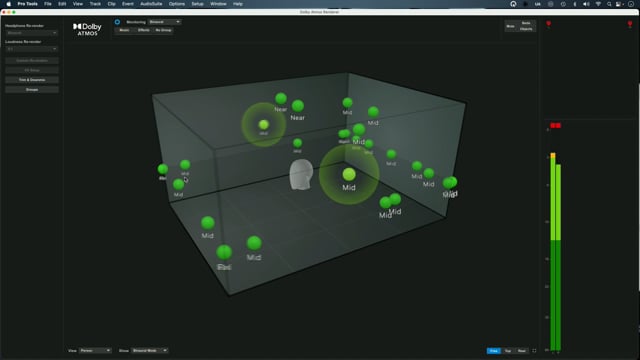Screen dimensions: 640x360
Task: Reset the red clip lights above the meters
Action: (x=556, y=125)
